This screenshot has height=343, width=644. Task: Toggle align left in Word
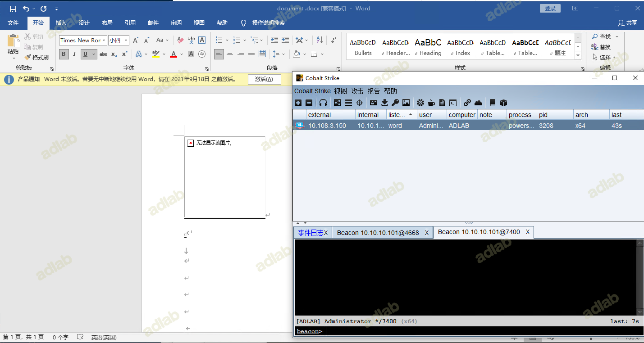tap(219, 54)
